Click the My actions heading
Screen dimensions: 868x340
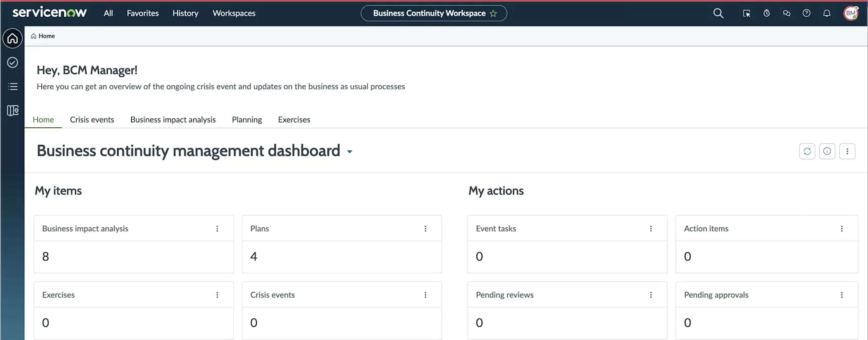click(496, 191)
